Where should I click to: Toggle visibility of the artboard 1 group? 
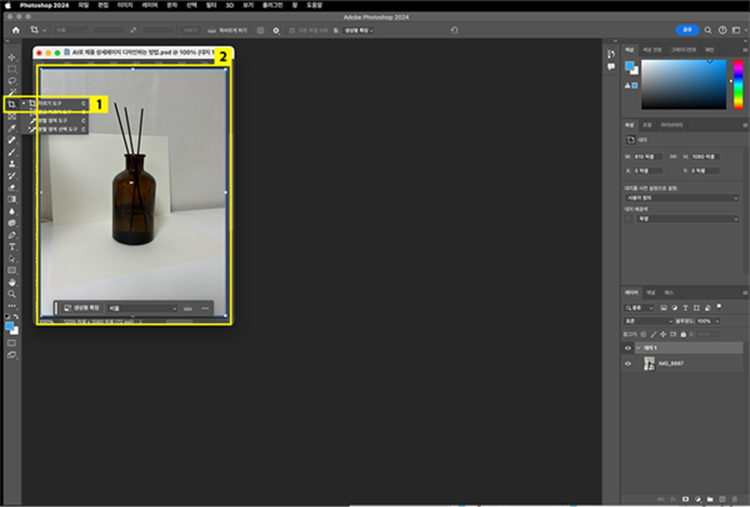tap(628, 348)
